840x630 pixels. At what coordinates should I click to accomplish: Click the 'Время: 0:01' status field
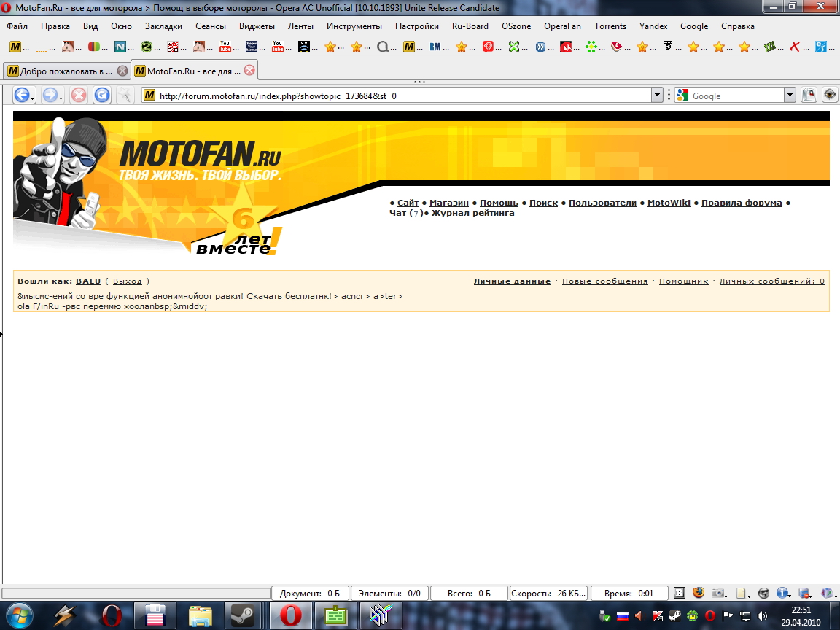(629, 593)
